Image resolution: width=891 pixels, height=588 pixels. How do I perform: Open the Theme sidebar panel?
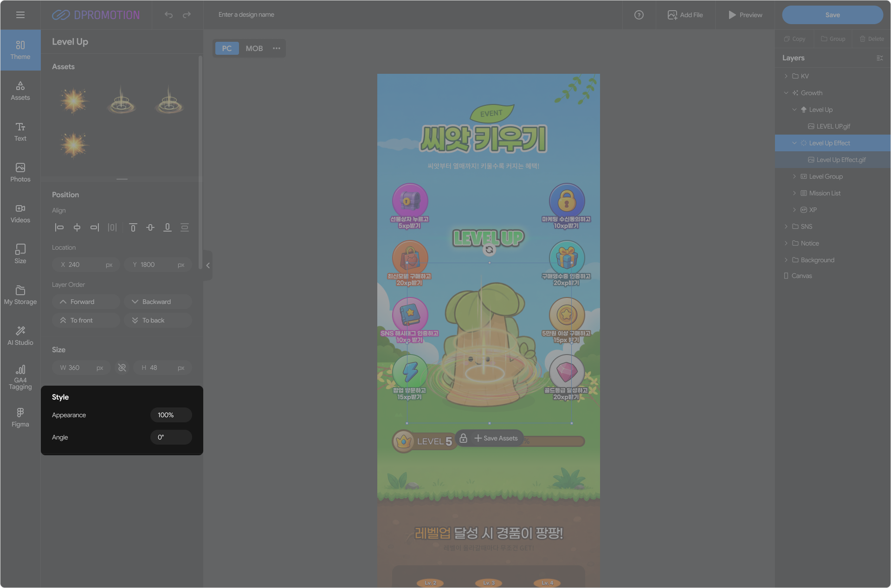pos(20,50)
